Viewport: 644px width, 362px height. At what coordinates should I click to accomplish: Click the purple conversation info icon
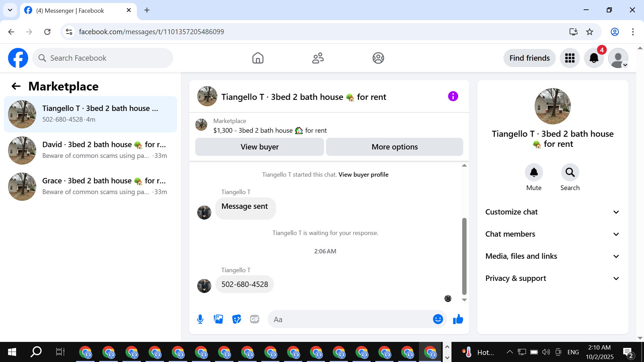[x=453, y=97]
